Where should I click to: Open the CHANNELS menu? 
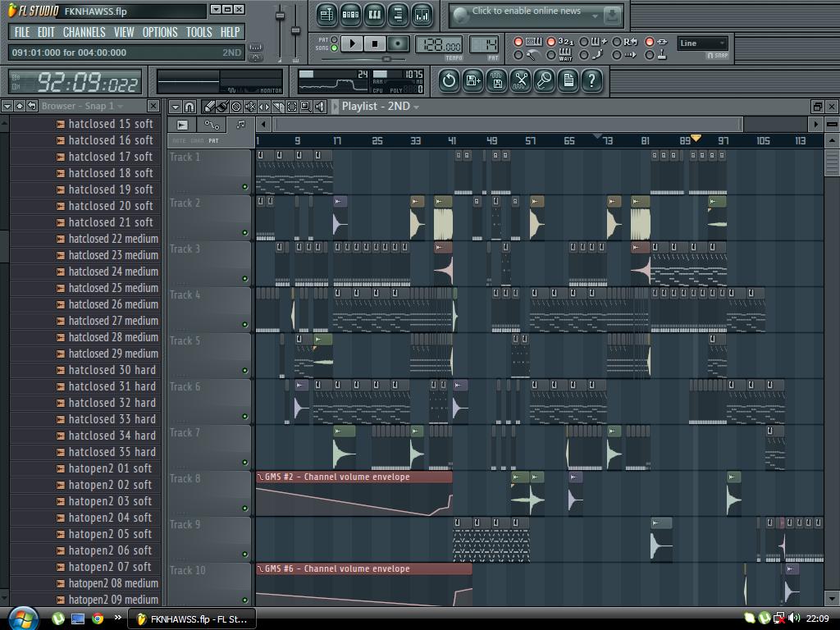pos(84,32)
